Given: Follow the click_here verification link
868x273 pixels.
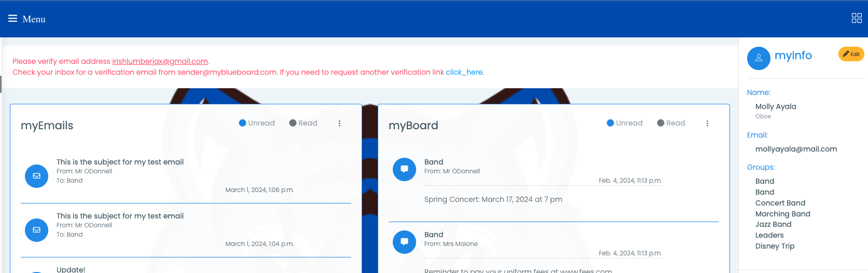Looking at the screenshot, I should [464, 72].
